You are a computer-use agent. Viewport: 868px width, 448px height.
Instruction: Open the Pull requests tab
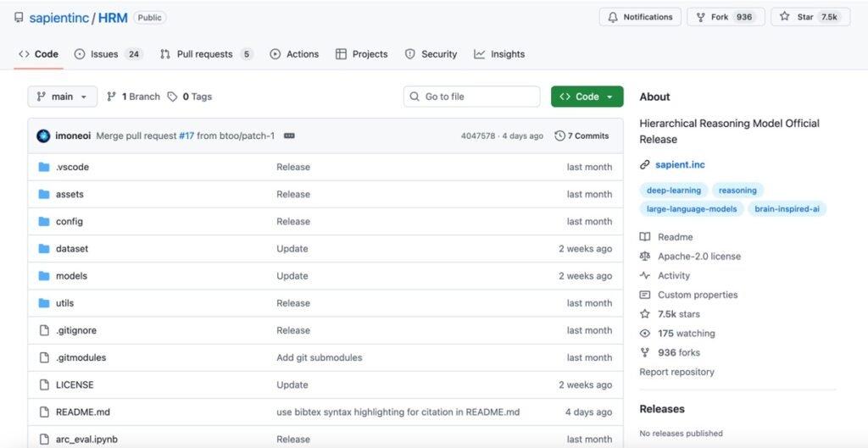pyautogui.click(x=206, y=54)
